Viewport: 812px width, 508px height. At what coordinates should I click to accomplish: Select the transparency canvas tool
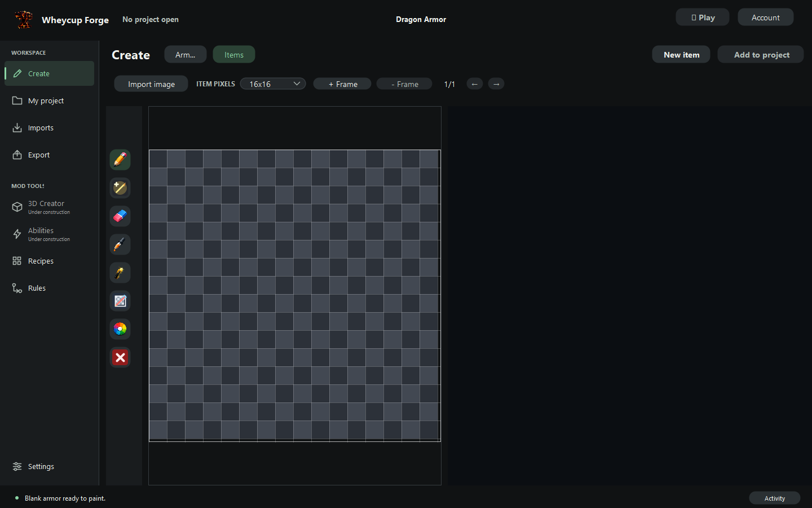coord(120,301)
